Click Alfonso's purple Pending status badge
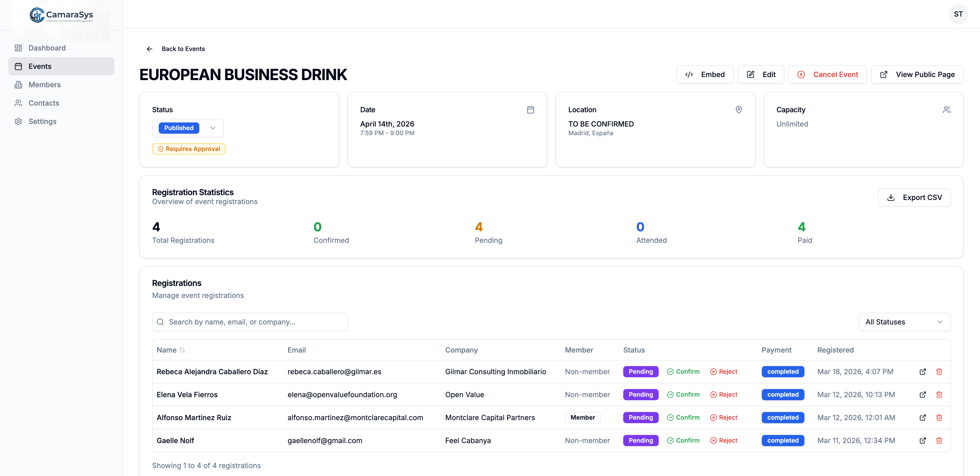The image size is (980, 476). pyautogui.click(x=640, y=417)
